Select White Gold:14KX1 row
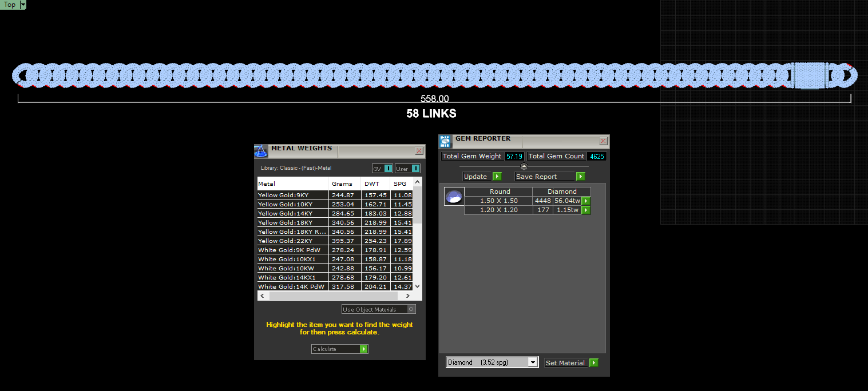 point(335,278)
